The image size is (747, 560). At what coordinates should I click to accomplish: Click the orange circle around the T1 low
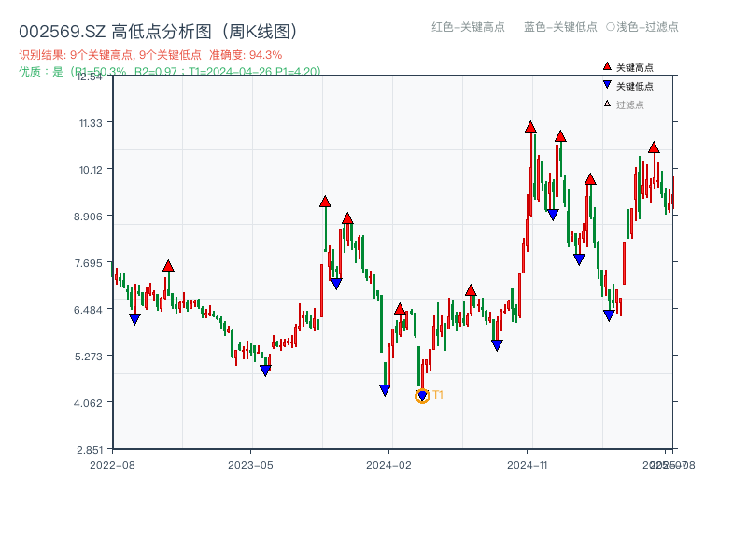pyautogui.click(x=422, y=396)
